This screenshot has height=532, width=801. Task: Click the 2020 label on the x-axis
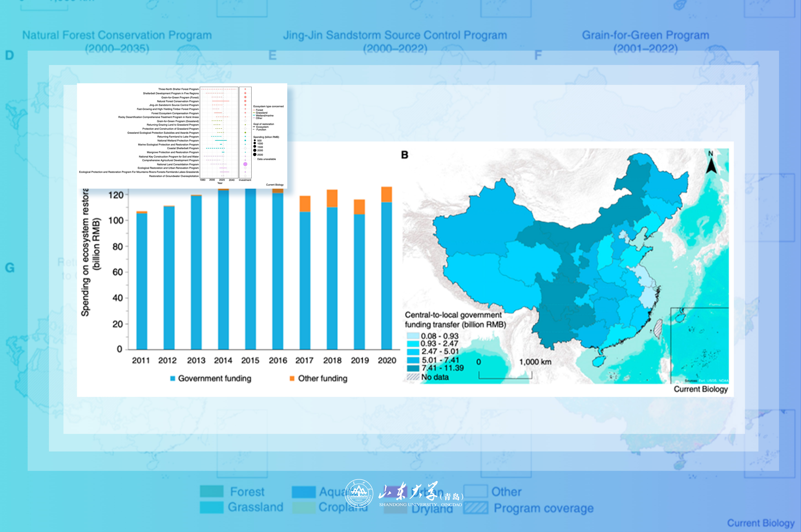[x=387, y=361]
